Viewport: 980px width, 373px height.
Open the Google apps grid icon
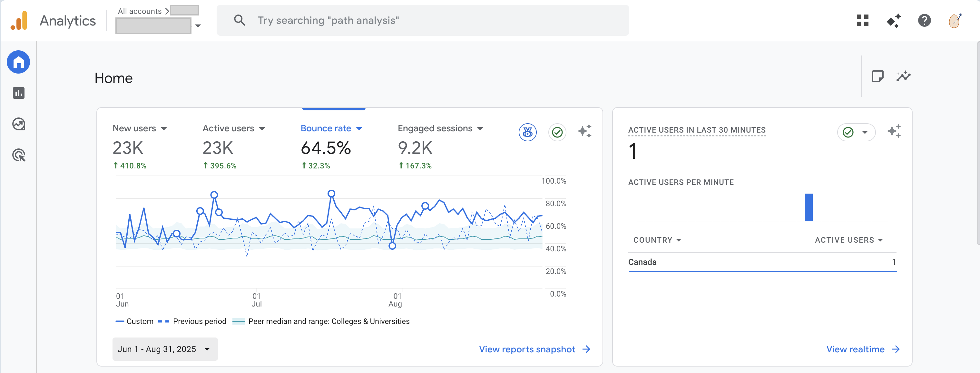pos(863,21)
